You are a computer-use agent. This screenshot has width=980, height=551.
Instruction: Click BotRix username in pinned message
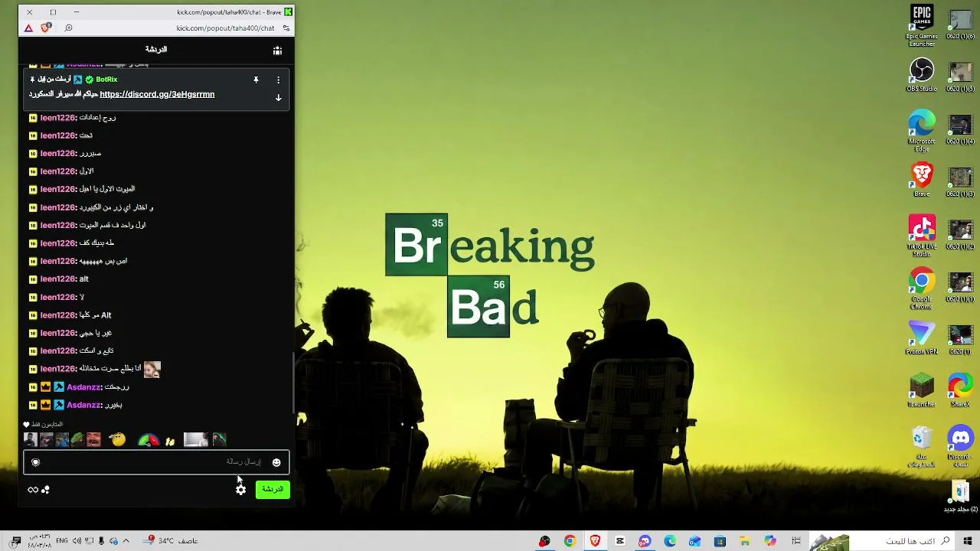(x=106, y=80)
